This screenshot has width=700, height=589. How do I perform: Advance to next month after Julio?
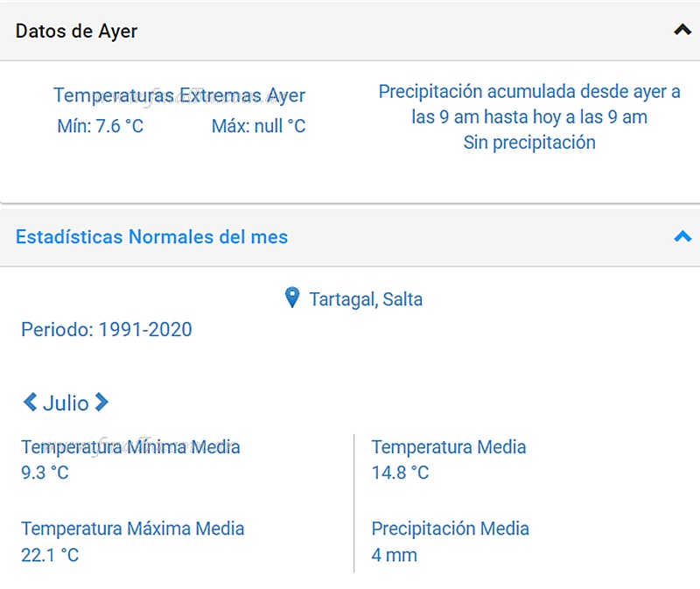101,403
